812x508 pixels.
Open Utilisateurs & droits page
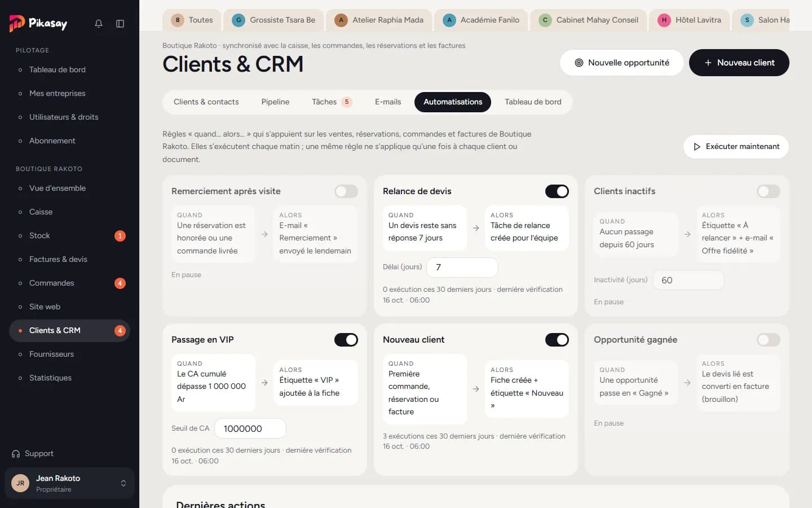pyautogui.click(x=69, y=117)
